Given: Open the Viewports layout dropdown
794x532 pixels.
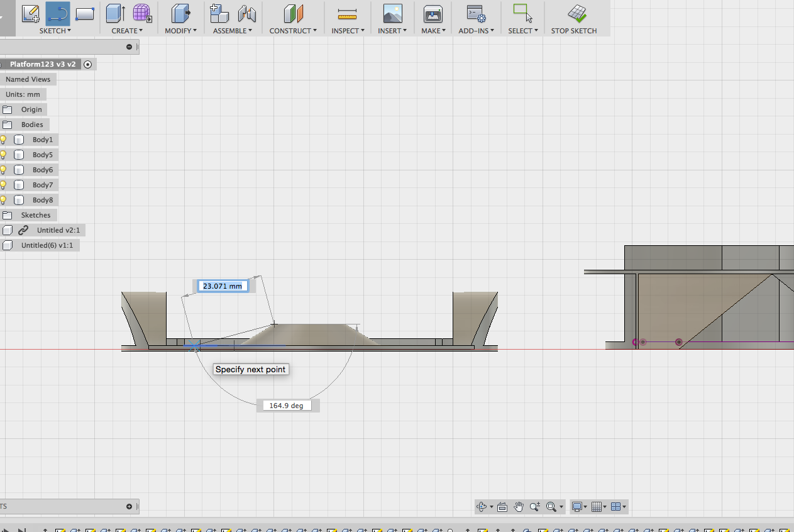Looking at the screenshot, I should tap(619, 507).
